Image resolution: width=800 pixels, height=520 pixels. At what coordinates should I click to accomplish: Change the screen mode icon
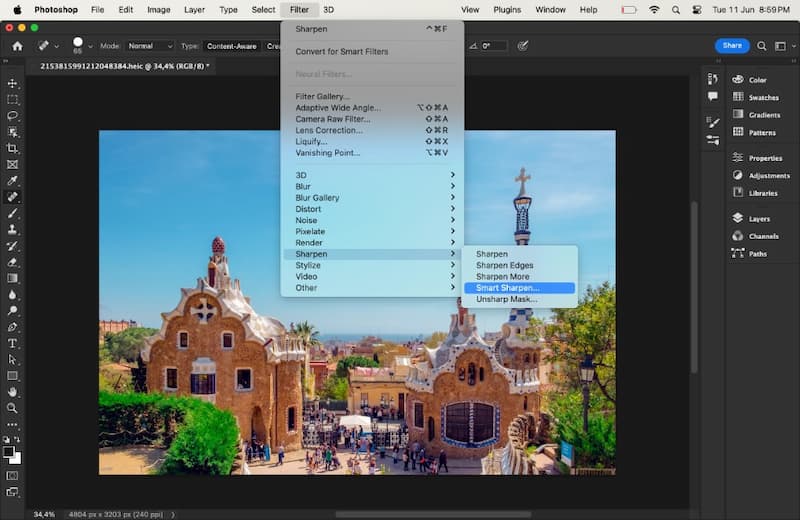pyautogui.click(x=12, y=492)
